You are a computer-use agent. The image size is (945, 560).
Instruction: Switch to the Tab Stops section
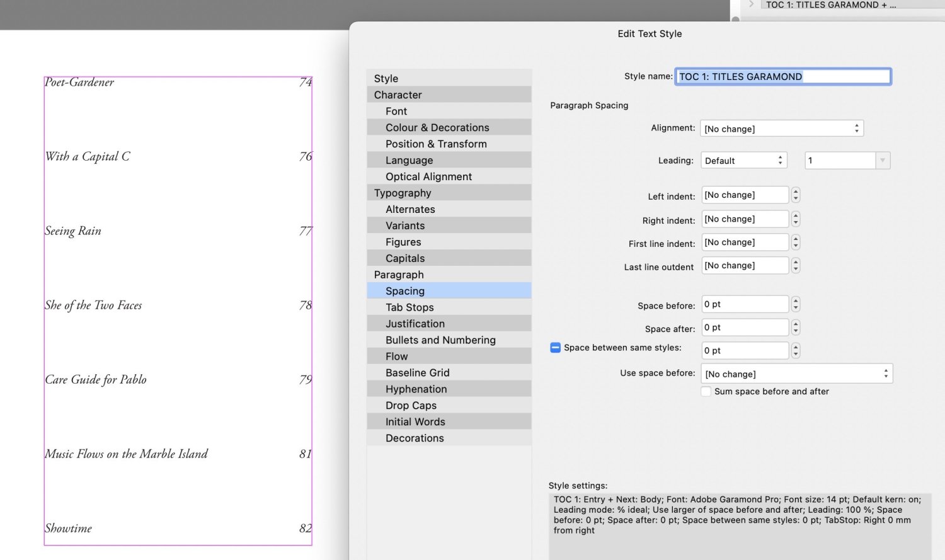[409, 307]
